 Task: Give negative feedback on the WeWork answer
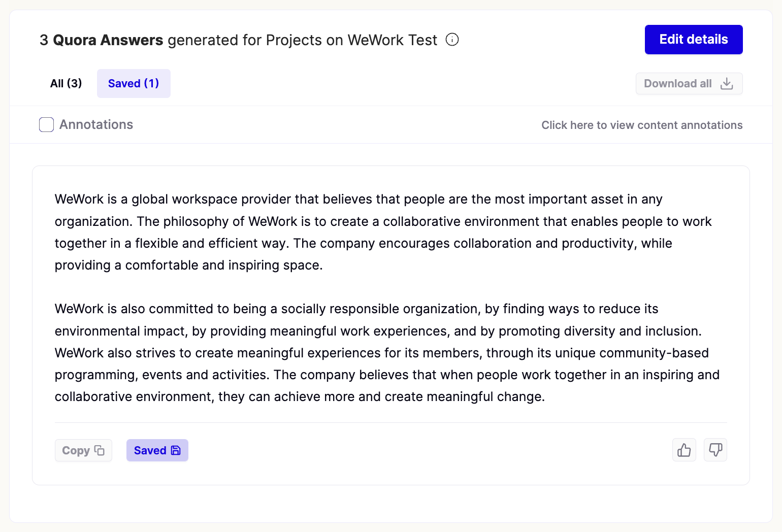[x=715, y=450]
